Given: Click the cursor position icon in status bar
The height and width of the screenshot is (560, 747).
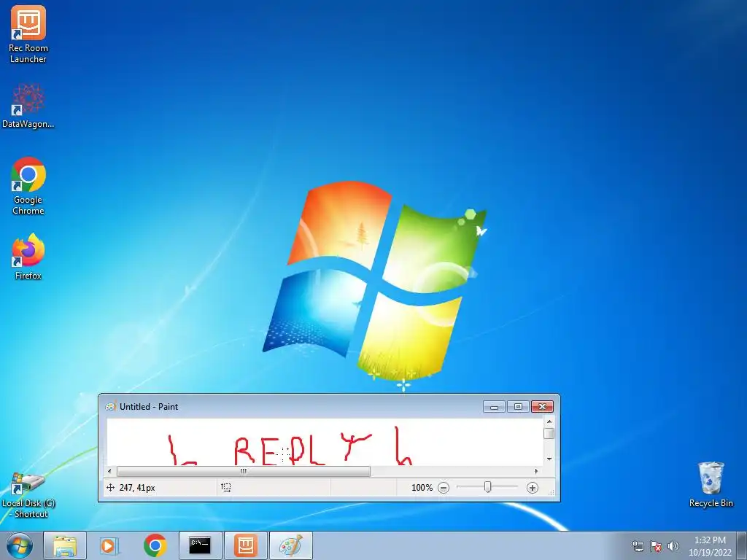Looking at the screenshot, I should tap(111, 487).
